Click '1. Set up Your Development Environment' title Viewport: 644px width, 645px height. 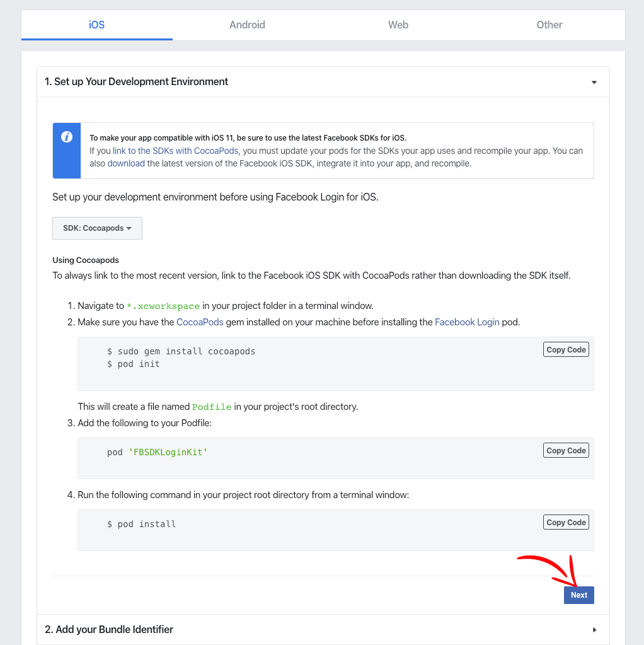(x=136, y=82)
